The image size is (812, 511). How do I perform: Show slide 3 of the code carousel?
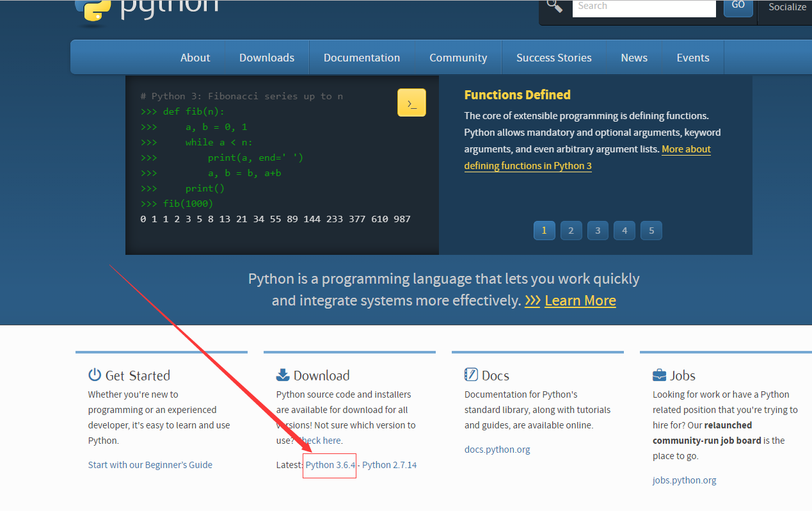coord(598,231)
